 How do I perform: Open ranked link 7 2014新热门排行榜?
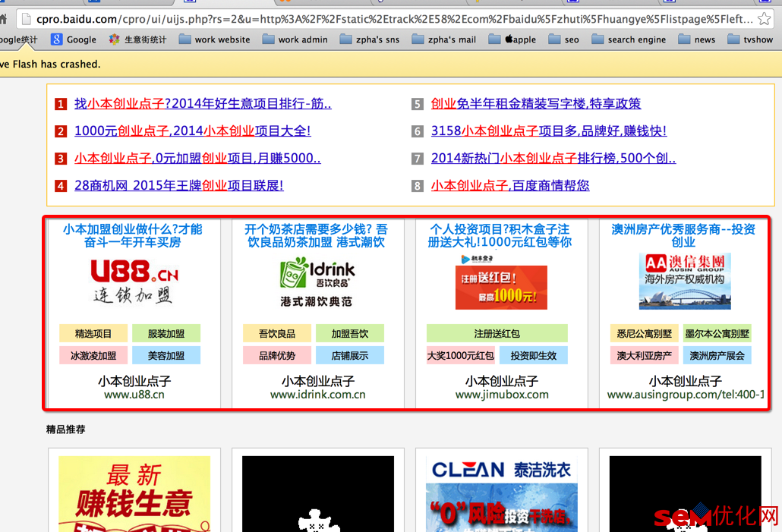pos(553,158)
